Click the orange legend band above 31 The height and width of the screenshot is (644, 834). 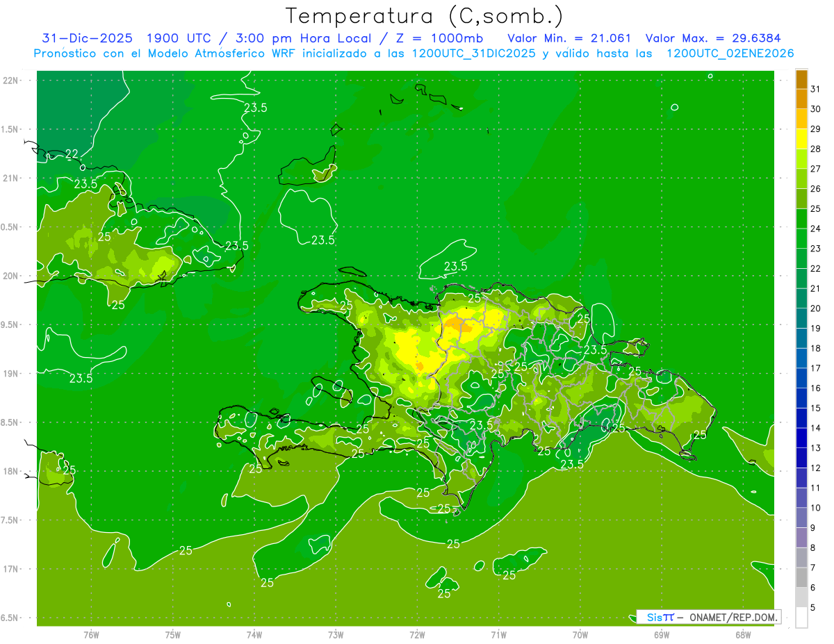point(801,79)
